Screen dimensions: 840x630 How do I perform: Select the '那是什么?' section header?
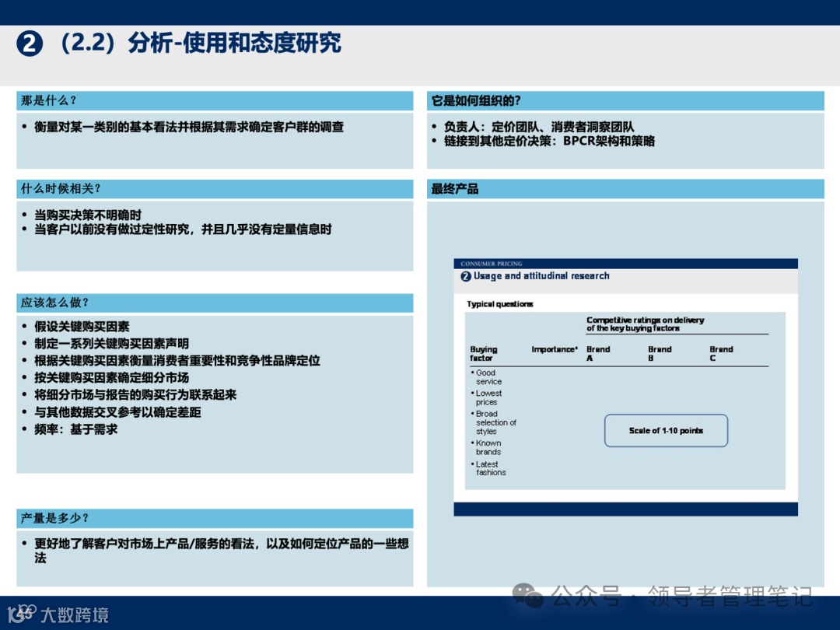(215, 100)
